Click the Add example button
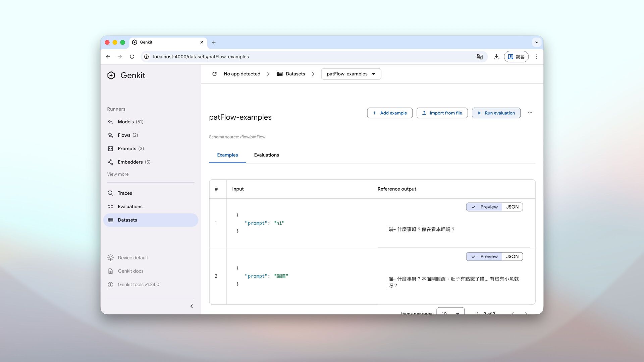The width and height of the screenshot is (644, 362). coord(389,113)
